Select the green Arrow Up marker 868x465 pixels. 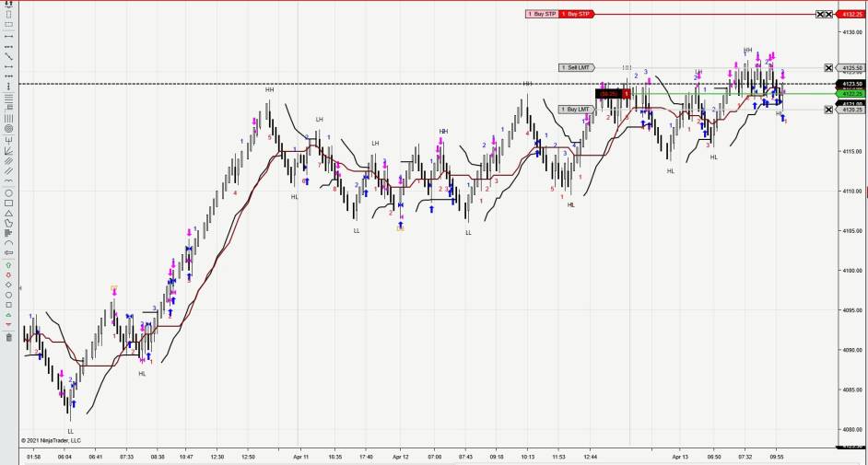pyautogui.click(x=9, y=265)
